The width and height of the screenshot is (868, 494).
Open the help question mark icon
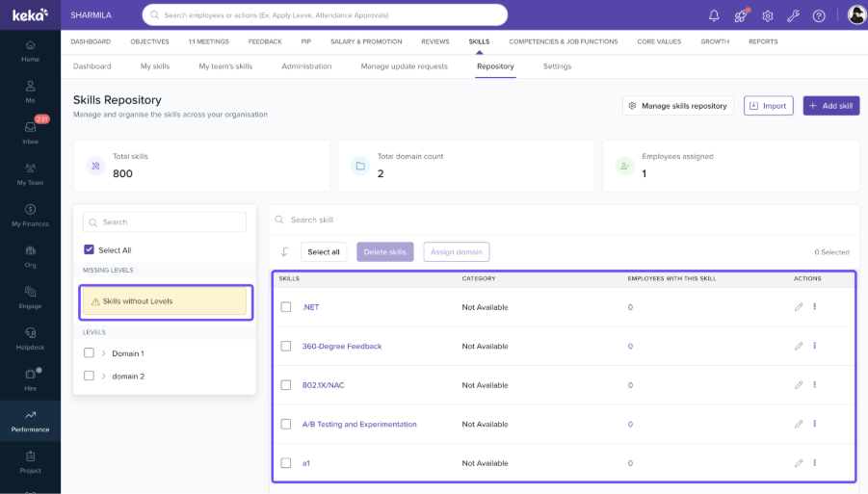819,16
